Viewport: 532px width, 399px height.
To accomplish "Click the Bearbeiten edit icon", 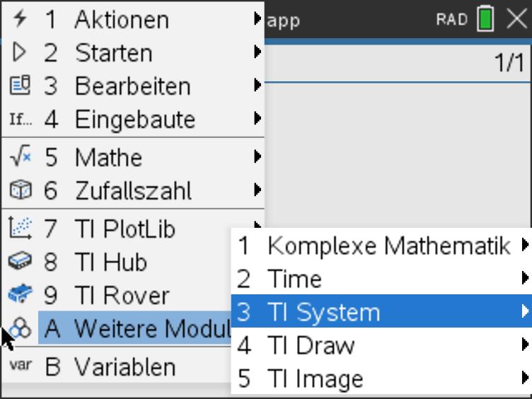I will click(x=20, y=86).
